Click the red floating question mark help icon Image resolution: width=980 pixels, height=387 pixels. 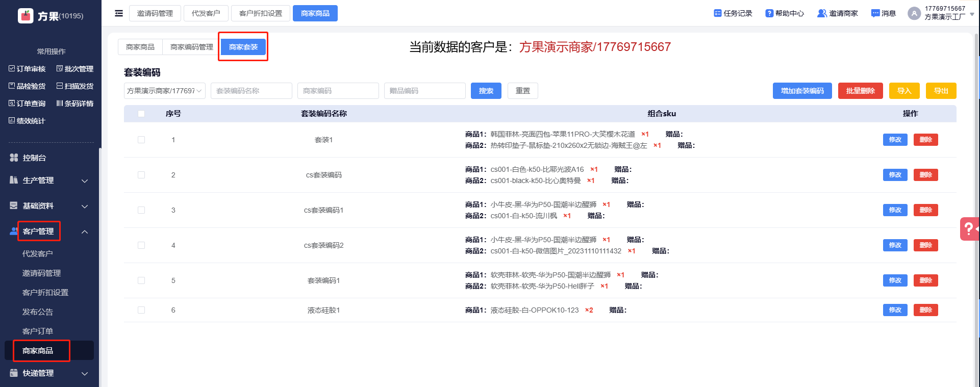[x=969, y=229]
